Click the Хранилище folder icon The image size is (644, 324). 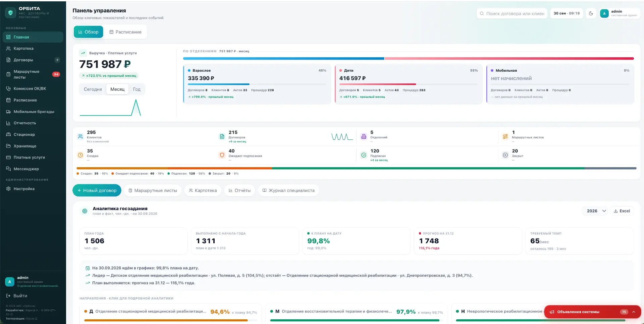click(x=8, y=146)
